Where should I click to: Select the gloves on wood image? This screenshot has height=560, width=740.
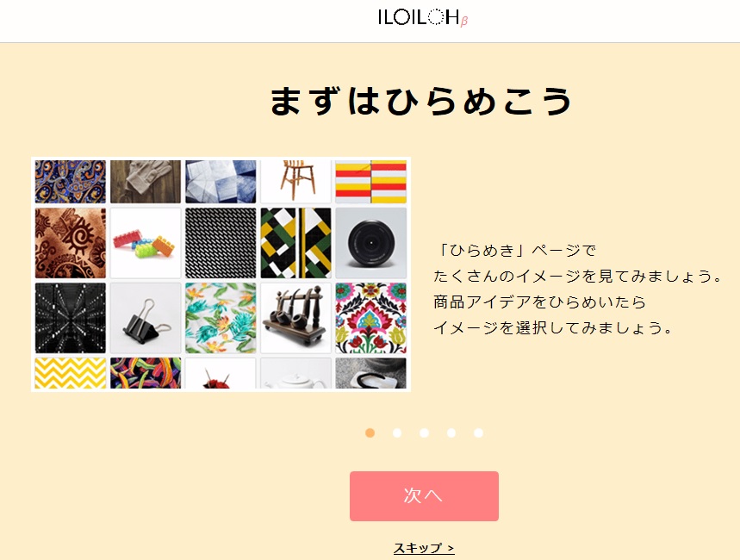(x=146, y=181)
